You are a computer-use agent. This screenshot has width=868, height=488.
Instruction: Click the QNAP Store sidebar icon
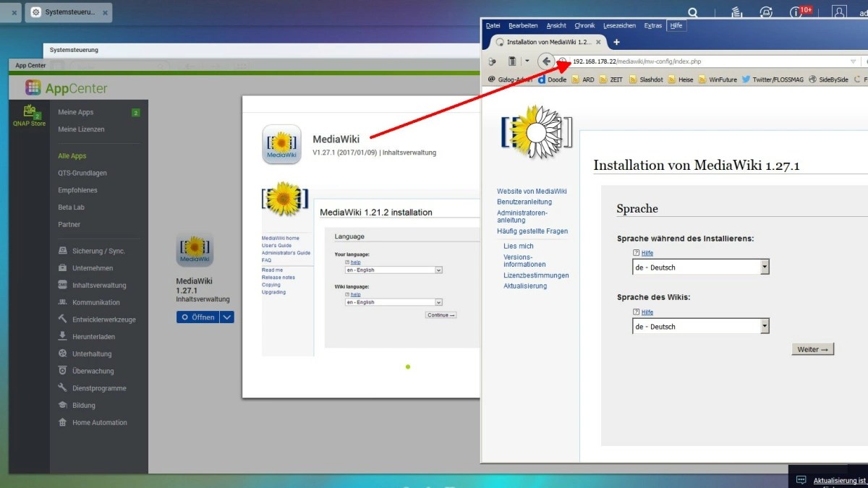29,116
